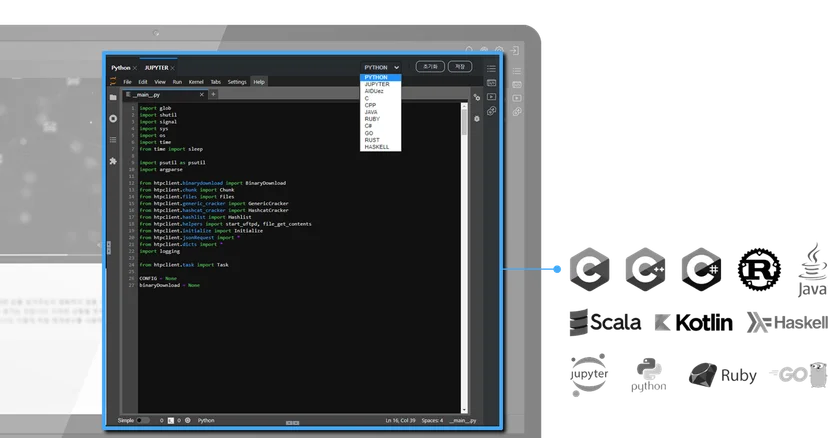
Task: Click the background laptop's play video icon
Action: point(517,98)
